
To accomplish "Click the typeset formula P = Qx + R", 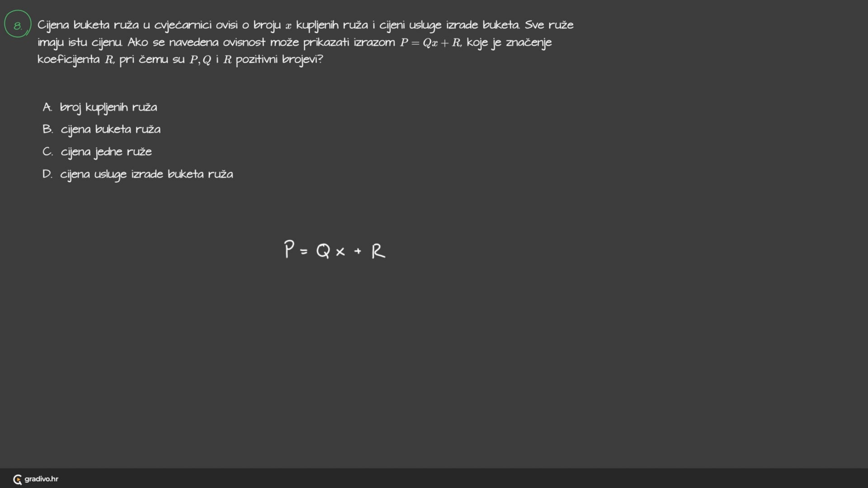I will point(430,42).
